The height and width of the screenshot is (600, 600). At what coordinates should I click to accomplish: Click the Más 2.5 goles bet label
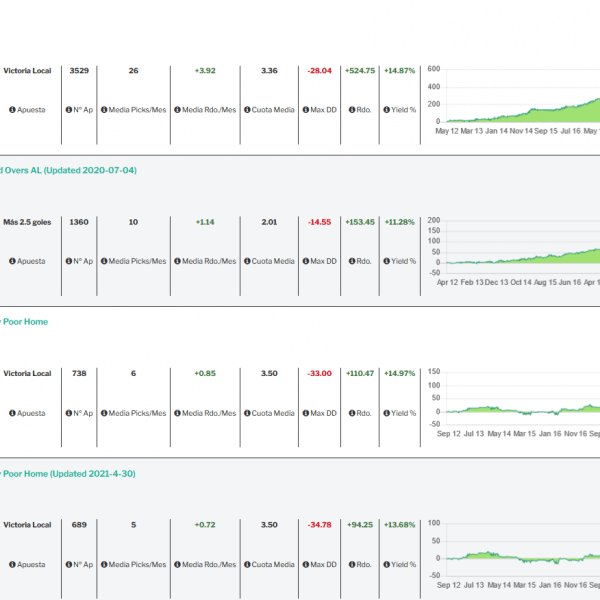(x=27, y=222)
